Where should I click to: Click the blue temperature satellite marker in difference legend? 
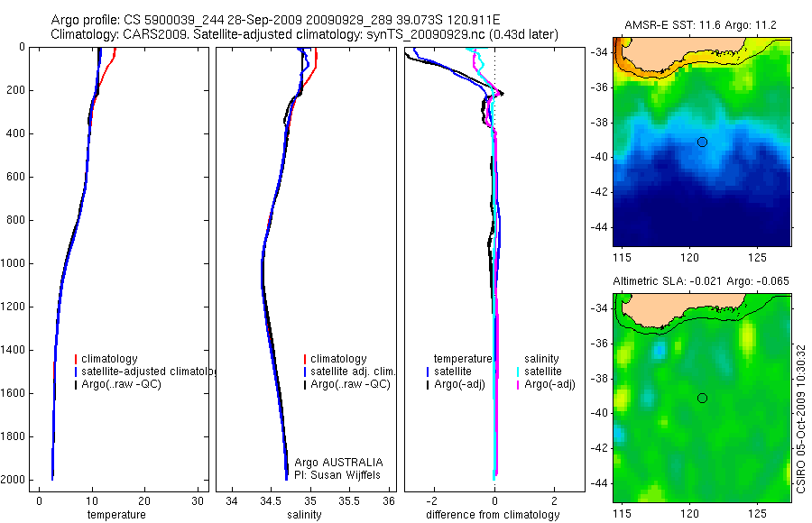(428, 372)
